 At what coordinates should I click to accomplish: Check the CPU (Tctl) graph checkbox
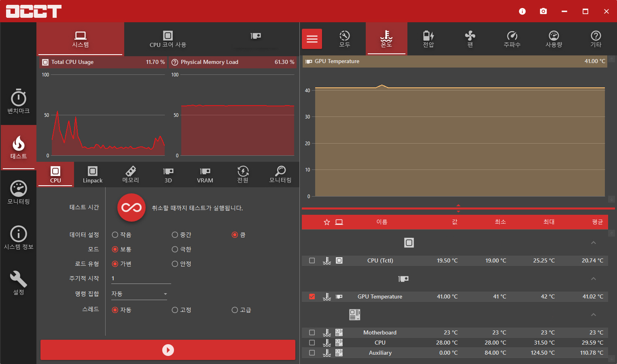coord(312,260)
